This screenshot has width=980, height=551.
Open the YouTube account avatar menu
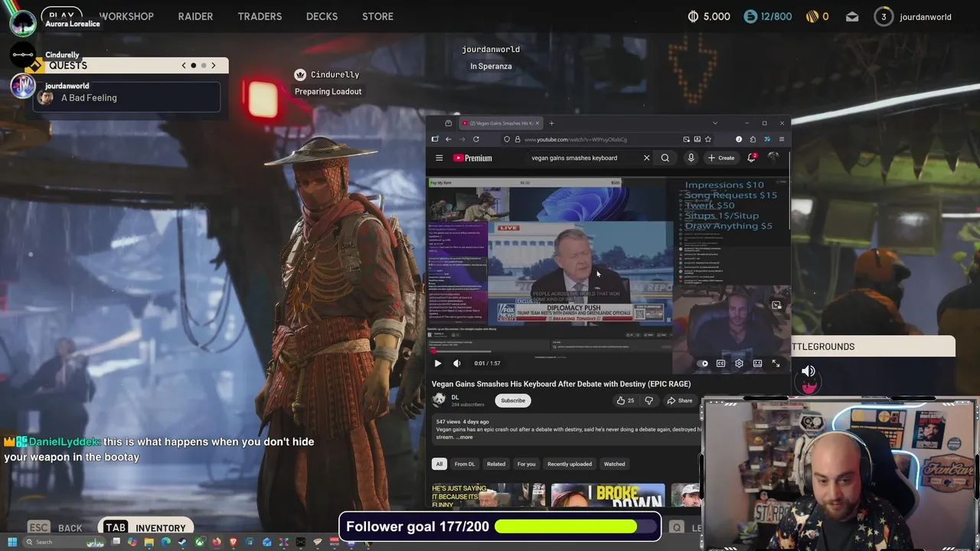coord(773,158)
